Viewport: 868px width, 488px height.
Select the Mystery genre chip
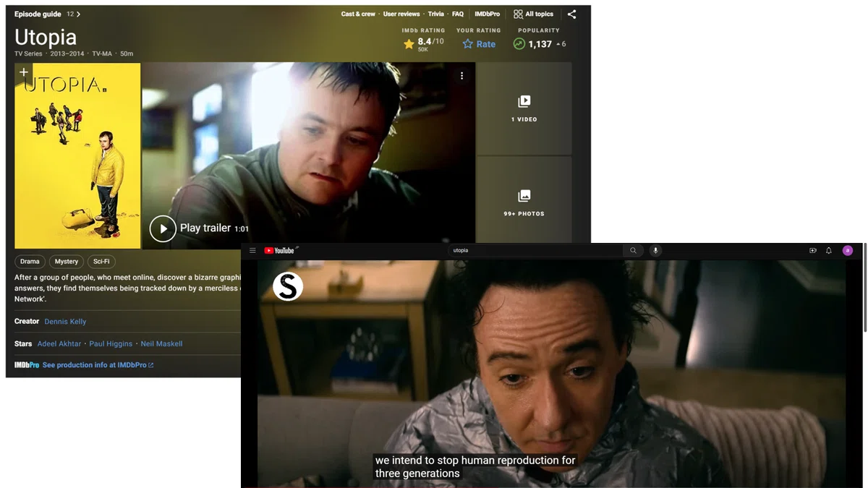point(66,262)
